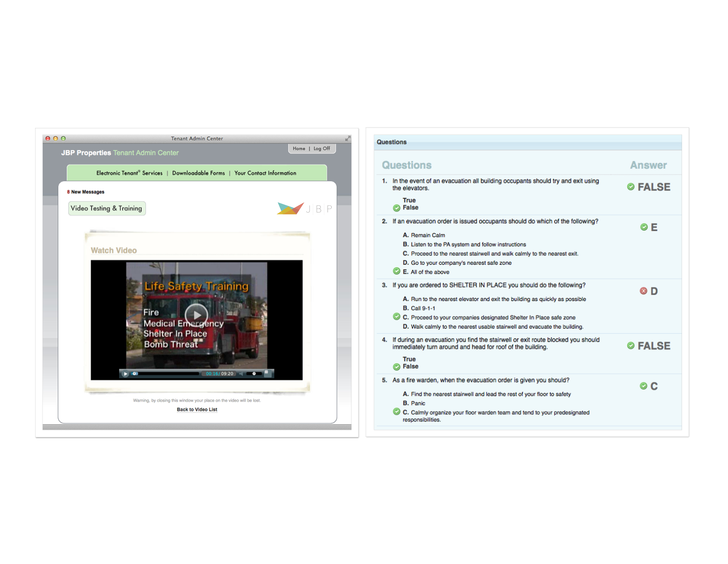Click Log Off
728x564 pixels.
(322, 148)
